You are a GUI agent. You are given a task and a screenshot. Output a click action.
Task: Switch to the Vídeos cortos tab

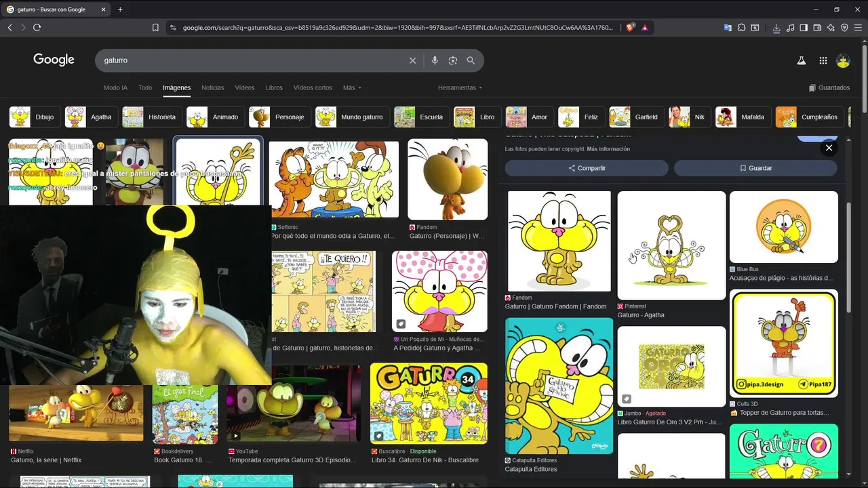click(313, 87)
